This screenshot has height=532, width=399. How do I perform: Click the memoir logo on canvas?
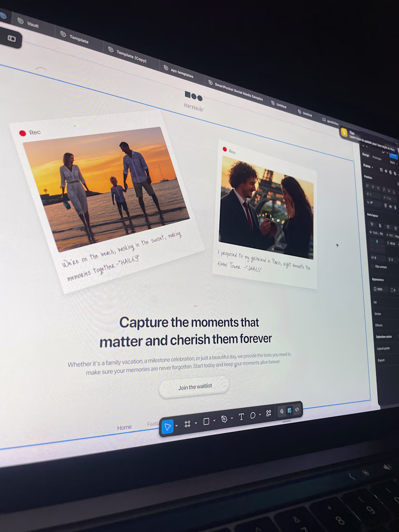click(194, 101)
